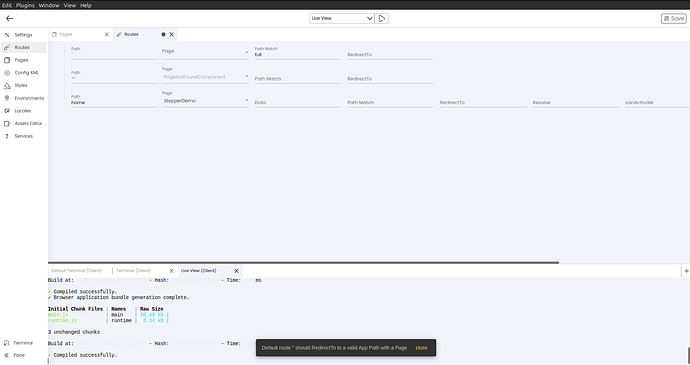Click the horizontal scrollbar under routes
The height and width of the screenshot is (365, 690).
pos(304,262)
